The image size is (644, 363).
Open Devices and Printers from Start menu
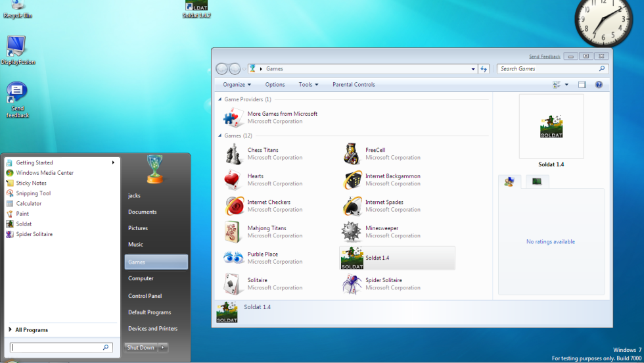tap(152, 328)
